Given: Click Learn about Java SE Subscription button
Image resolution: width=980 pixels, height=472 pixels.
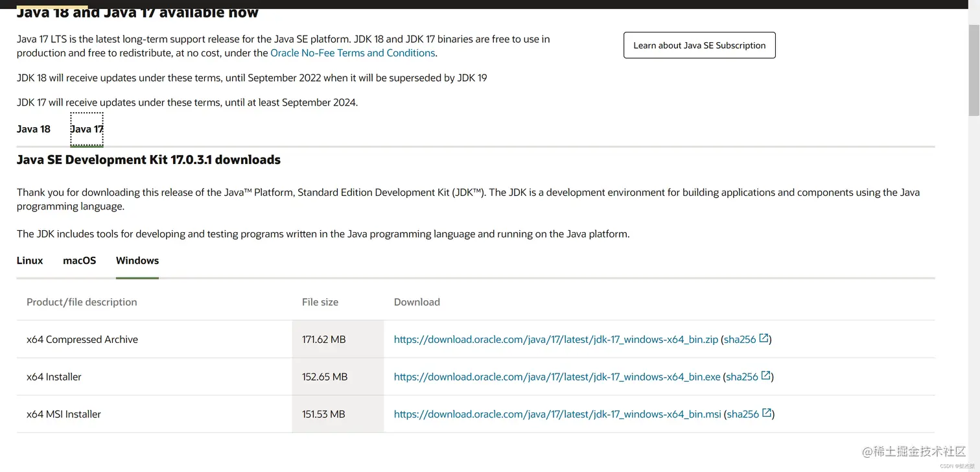Looking at the screenshot, I should click(x=699, y=45).
